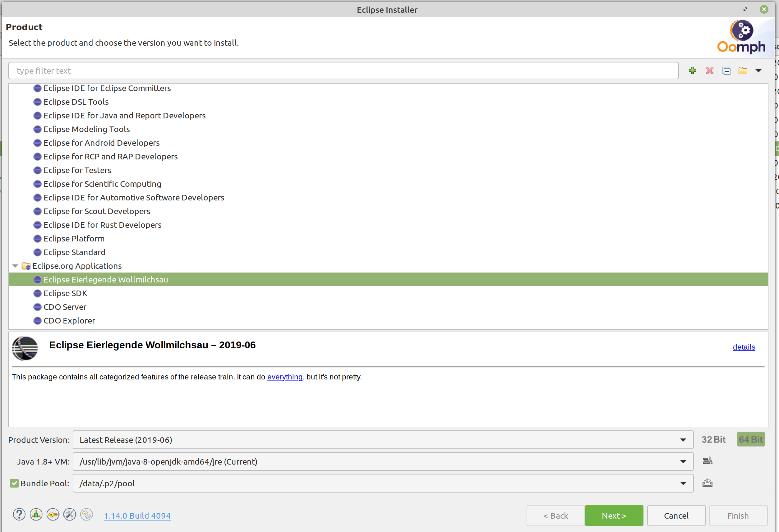Open the SSH key settings icon
This screenshot has width=779, height=532.
coord(53,515)
